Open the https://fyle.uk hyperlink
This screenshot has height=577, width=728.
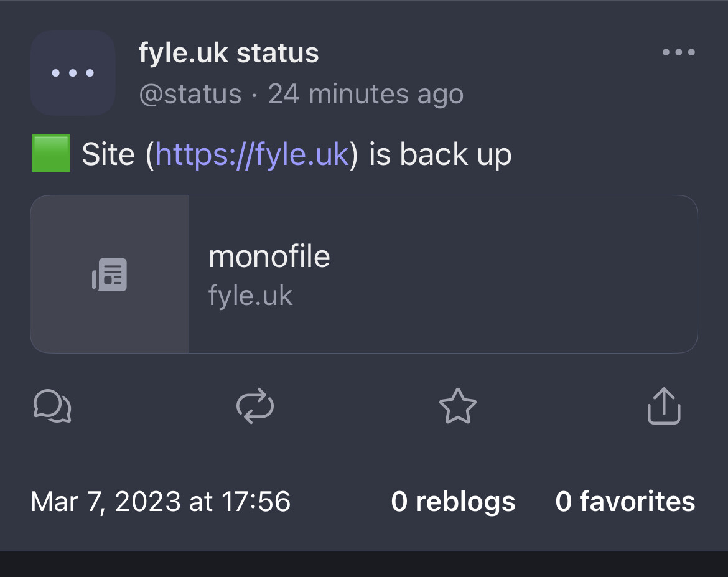tap(251, 154)
